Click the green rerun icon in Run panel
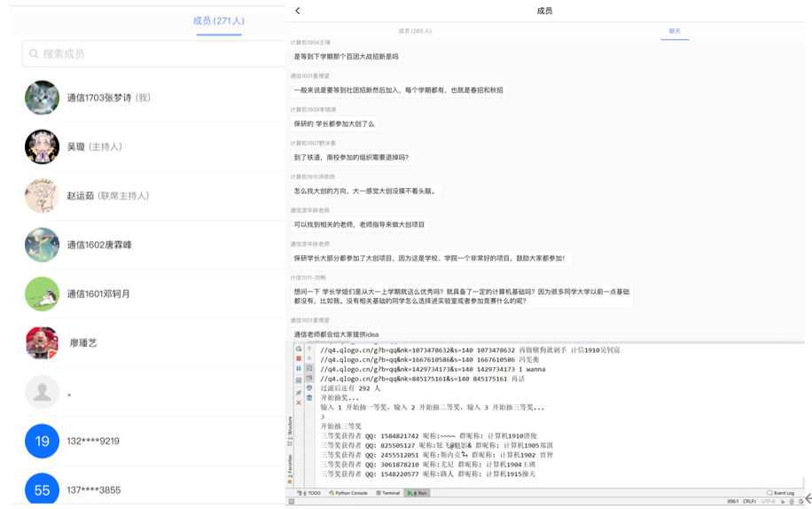Screen dimensions: 812x509 299,349
